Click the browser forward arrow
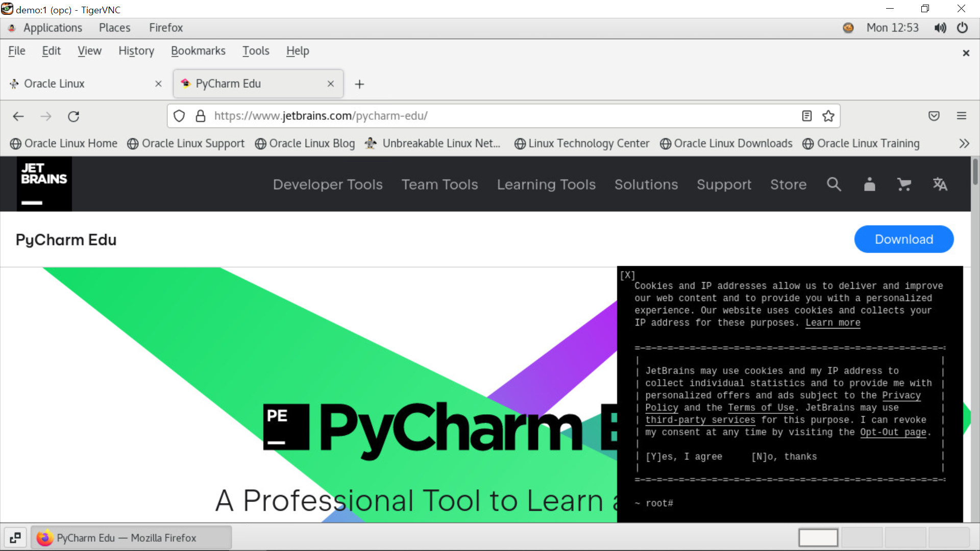The width and height of the screenshot is (980, 551). click(46, 116)
